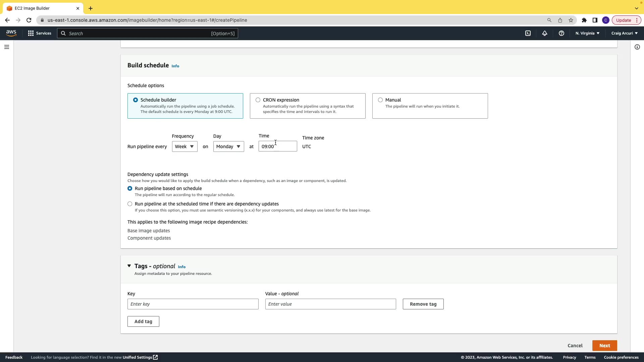
Task: Open the Day Monday dropdown
Action: click(x=228, y=146)
